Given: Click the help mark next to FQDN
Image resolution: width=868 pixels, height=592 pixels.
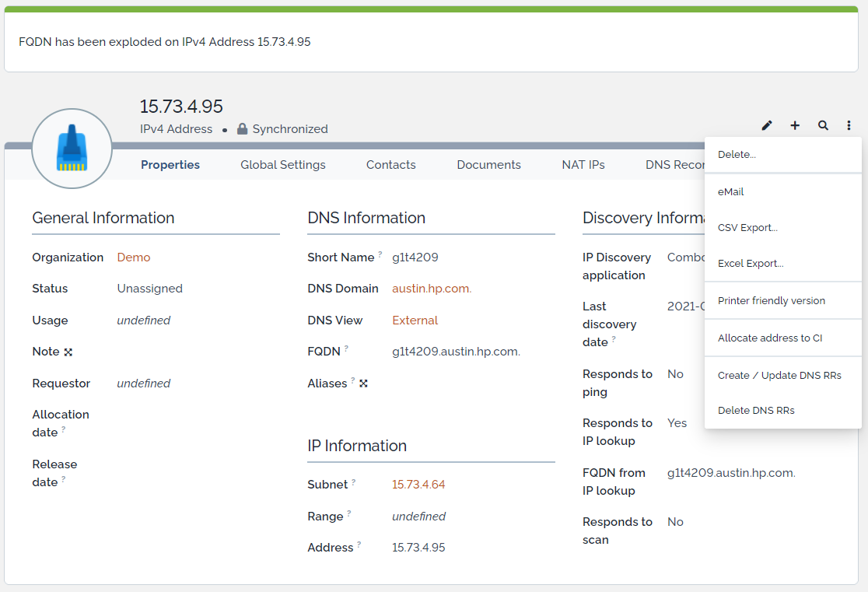Looking at the screenshot, I should click(346, 349).
